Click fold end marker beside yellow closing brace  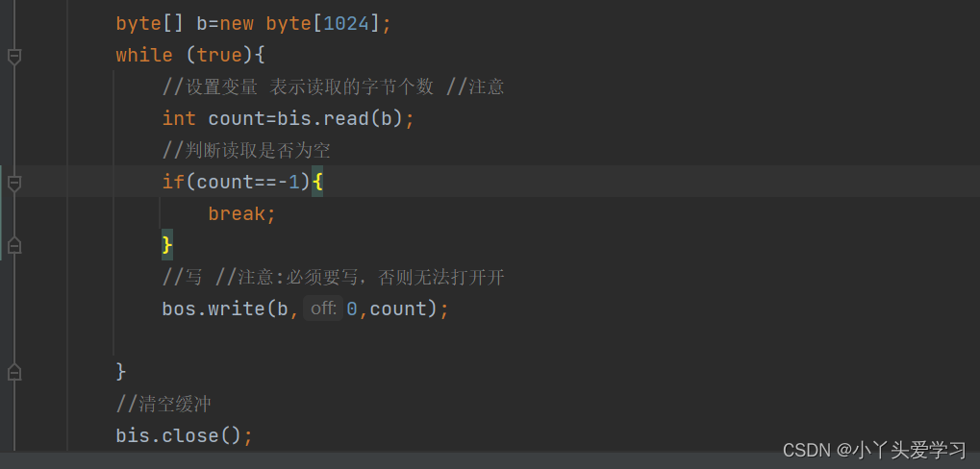(x=14, y=245)
